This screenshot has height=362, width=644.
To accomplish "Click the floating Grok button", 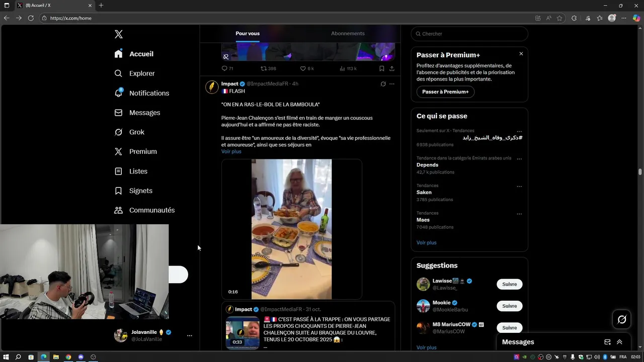I will (x=622, y=320).
